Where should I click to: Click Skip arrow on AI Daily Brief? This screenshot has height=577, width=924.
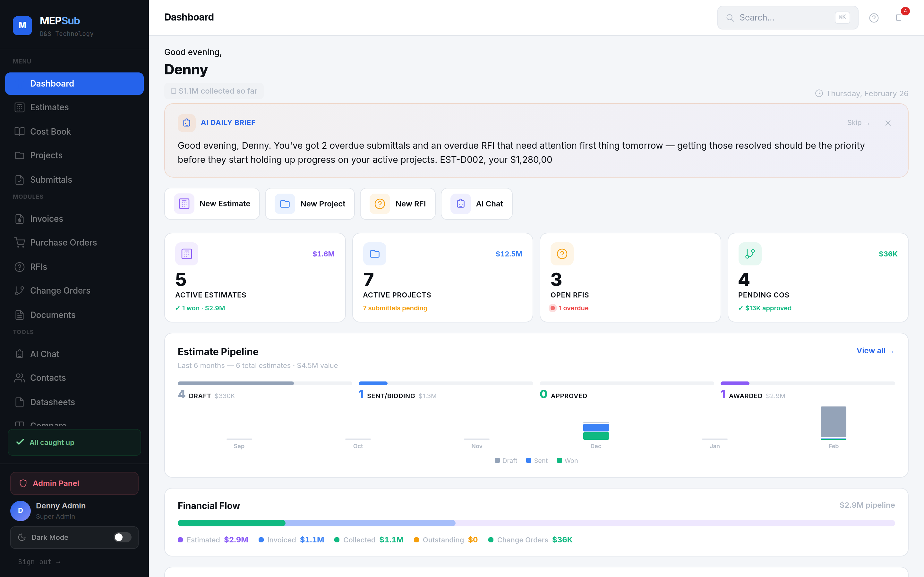tap(858, 122)
